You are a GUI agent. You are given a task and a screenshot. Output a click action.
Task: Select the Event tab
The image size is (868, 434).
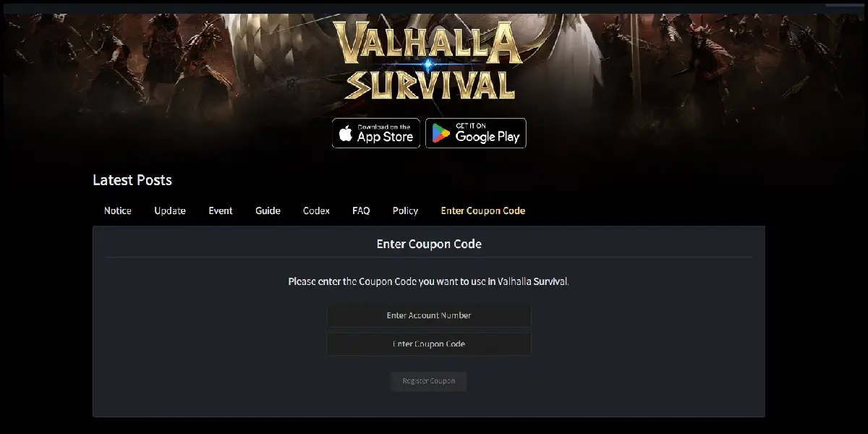(221, 210)
